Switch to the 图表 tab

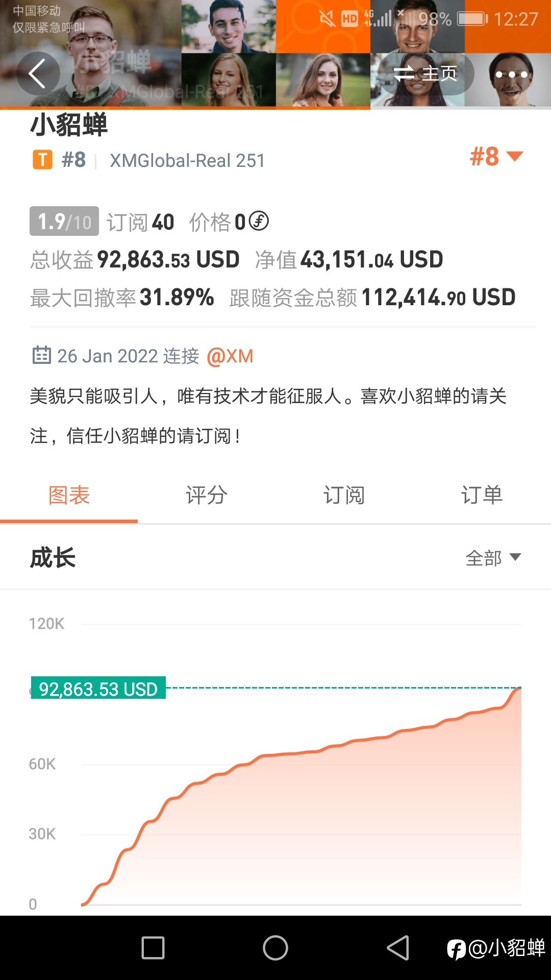click(x=69, y=495)
